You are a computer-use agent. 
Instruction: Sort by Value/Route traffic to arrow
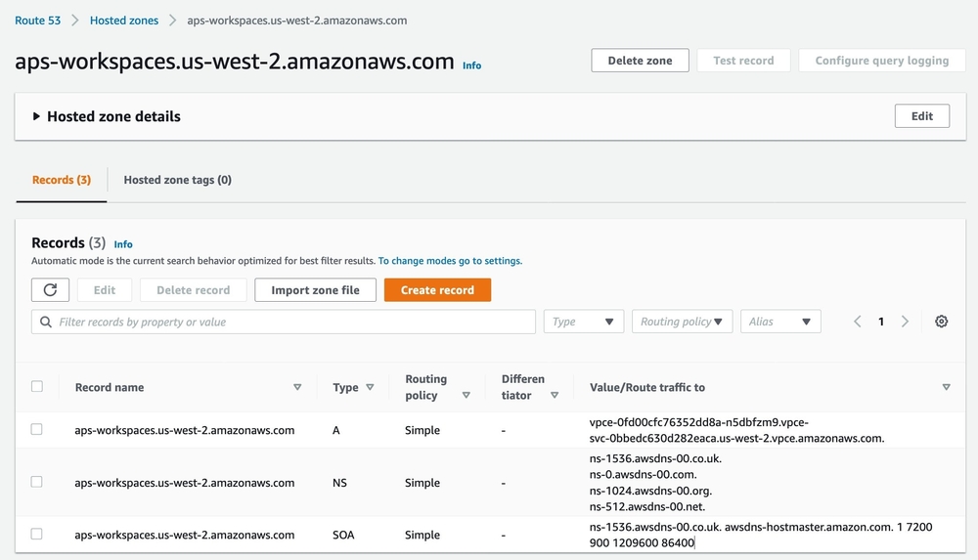(x=946, y=387)
